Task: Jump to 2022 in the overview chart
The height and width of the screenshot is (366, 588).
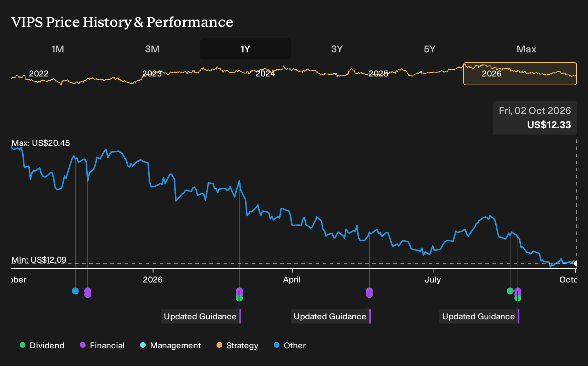Action: [x=39, y=74]
